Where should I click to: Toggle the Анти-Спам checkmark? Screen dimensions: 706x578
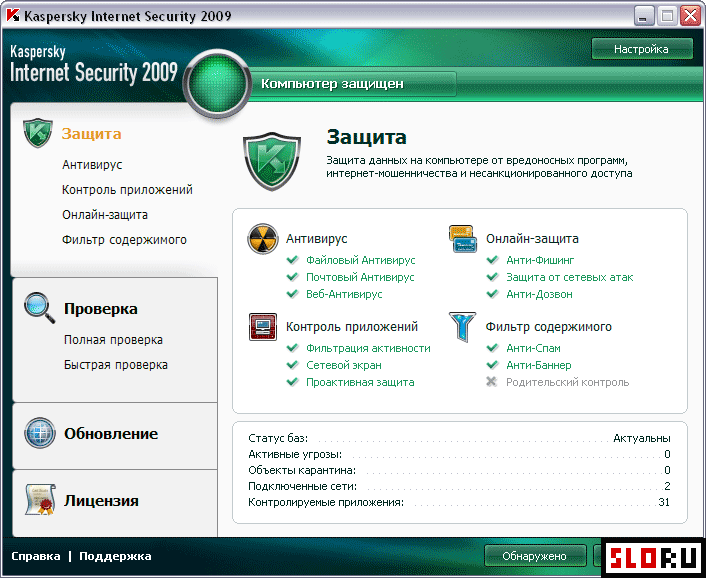[x=491, y=348]
